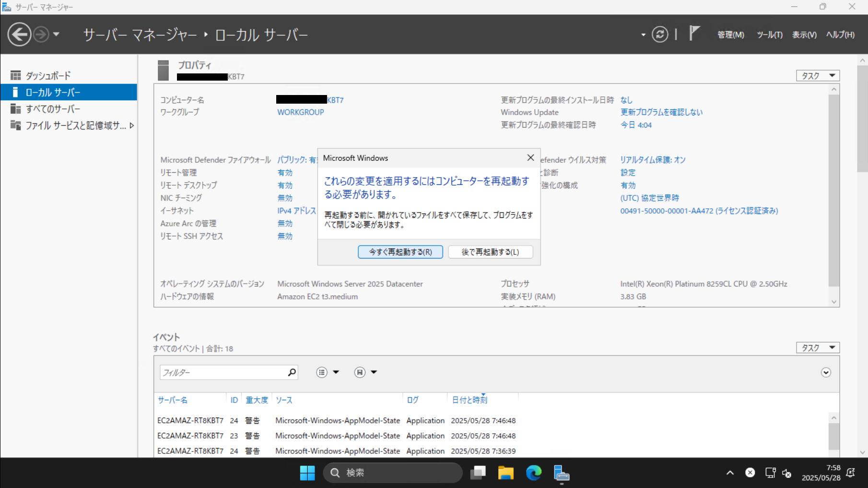
Task: Click リモート デスクトップ 有効 link
Action: click(x=285, y=185)
